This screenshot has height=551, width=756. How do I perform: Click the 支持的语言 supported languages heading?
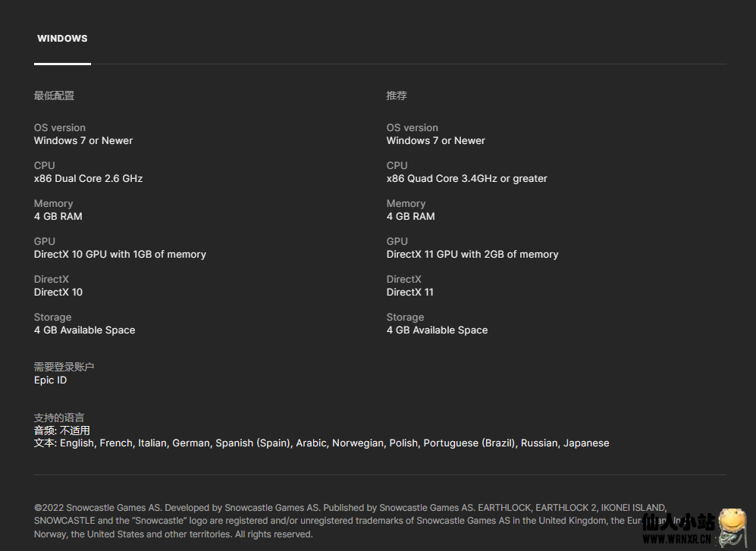[x=59, y=418]
